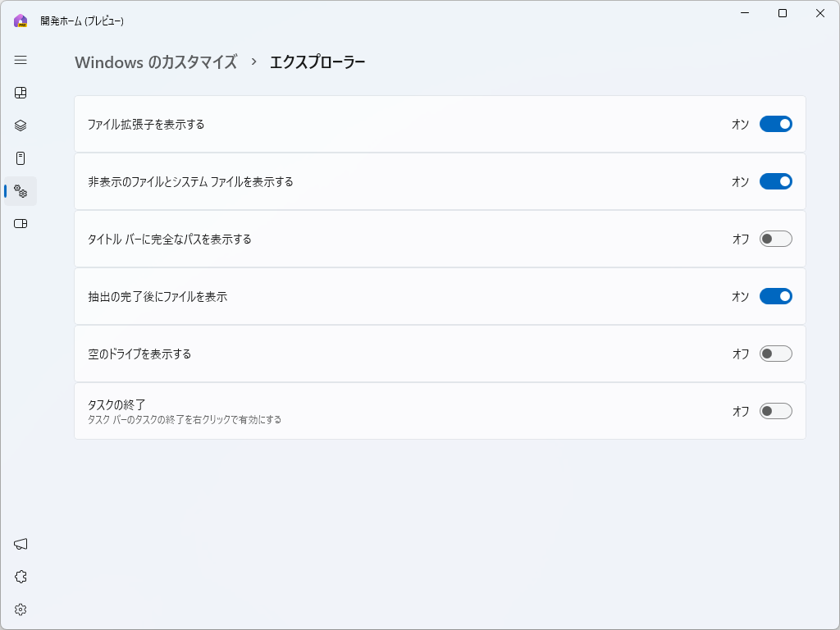This screenshot has width=840, height=630.
Task: Open Extensions via the puzzle piece icon
Action: pos(21,576)
